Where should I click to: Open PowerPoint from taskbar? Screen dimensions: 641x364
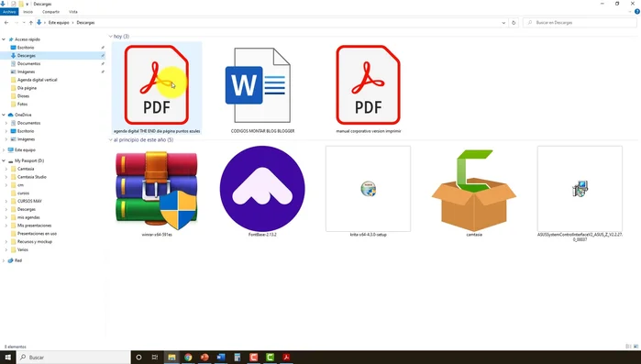[x=204, y=357]
